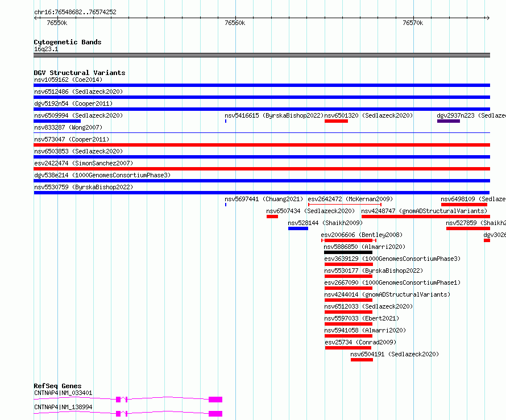Select nsv5941058 (Almarri2020) label
506x420 pixels.
point(365,330)
